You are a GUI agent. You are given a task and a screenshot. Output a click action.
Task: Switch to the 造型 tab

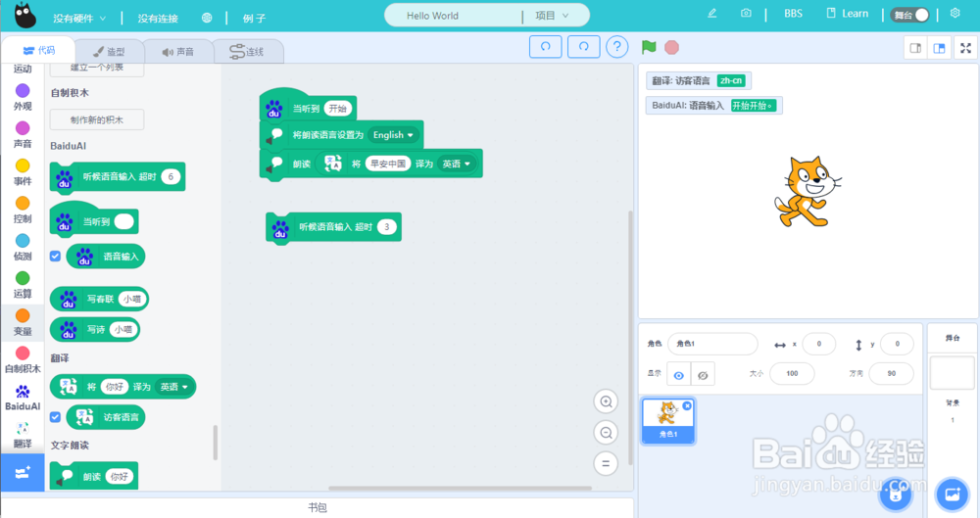pyautogui.click(x=110, y=52)
